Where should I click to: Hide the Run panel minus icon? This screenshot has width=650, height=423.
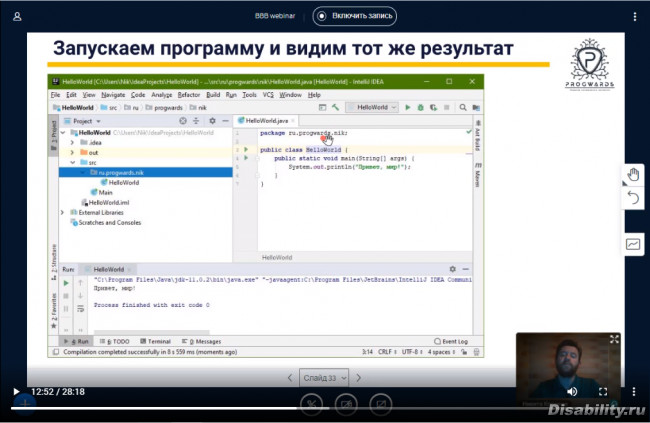[x=466, y=269]
